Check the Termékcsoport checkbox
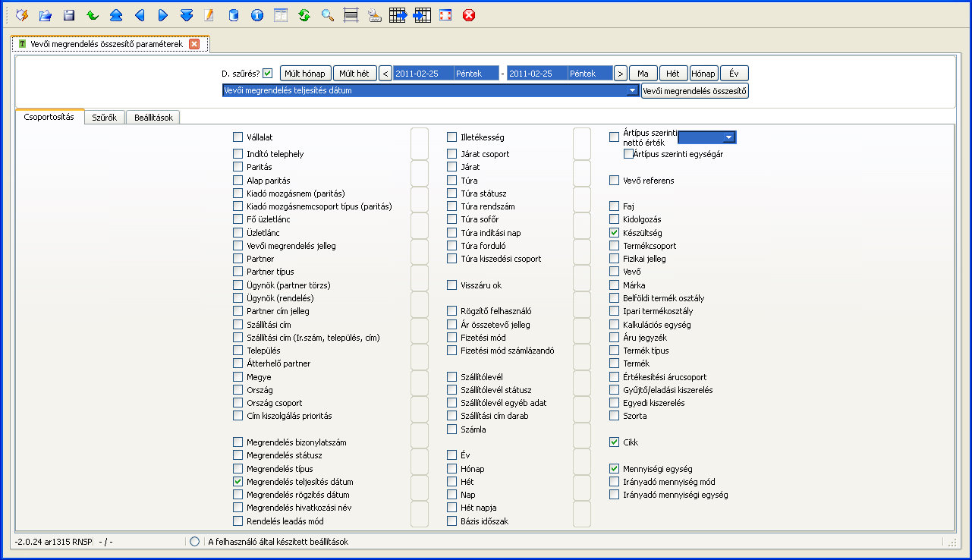The image size is (972, 560). click(x=615, y=246)
